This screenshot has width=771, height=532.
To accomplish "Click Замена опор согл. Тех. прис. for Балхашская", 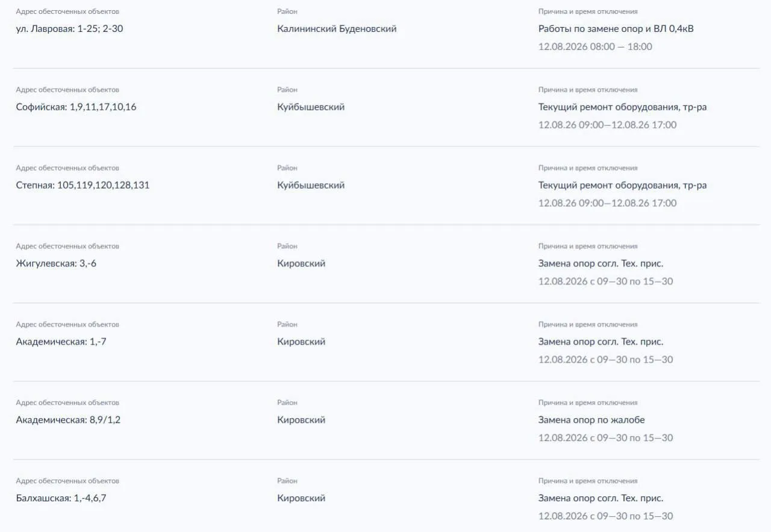I will pos(601,498).
